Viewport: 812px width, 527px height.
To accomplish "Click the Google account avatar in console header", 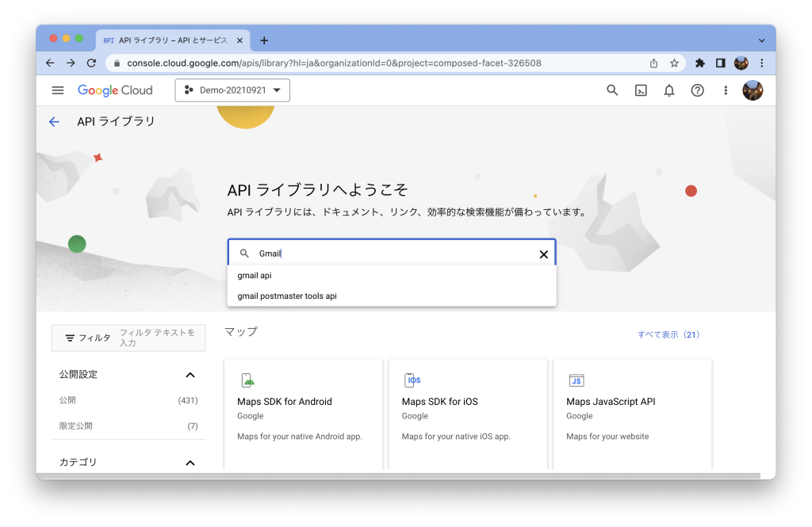I will point(753,90).
